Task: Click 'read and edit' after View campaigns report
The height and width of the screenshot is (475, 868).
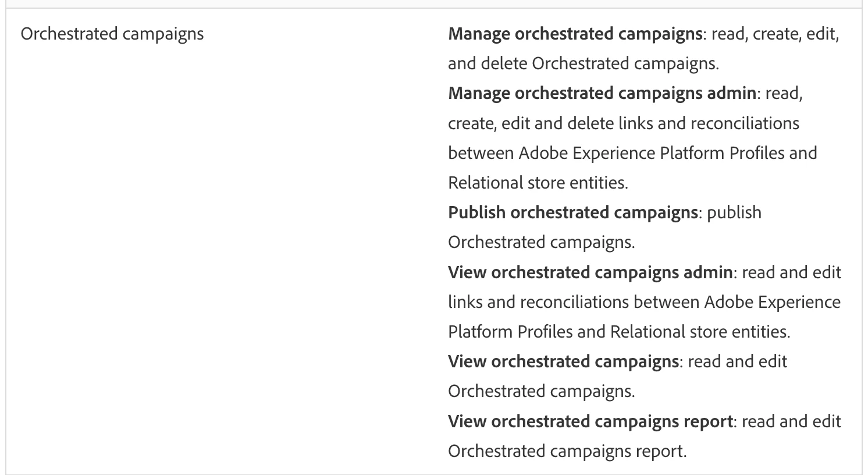Action: [791, 421]
